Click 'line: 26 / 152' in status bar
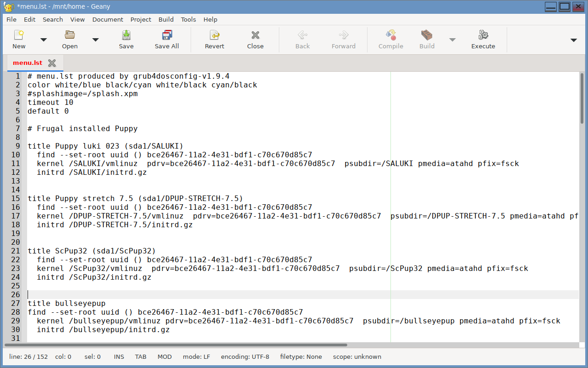This screenshot has width=588, height=368. pos(28,356)
